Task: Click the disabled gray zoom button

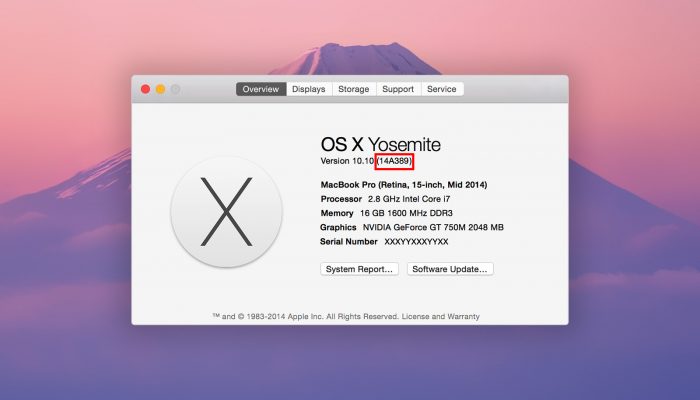Action: pos(175,89)
